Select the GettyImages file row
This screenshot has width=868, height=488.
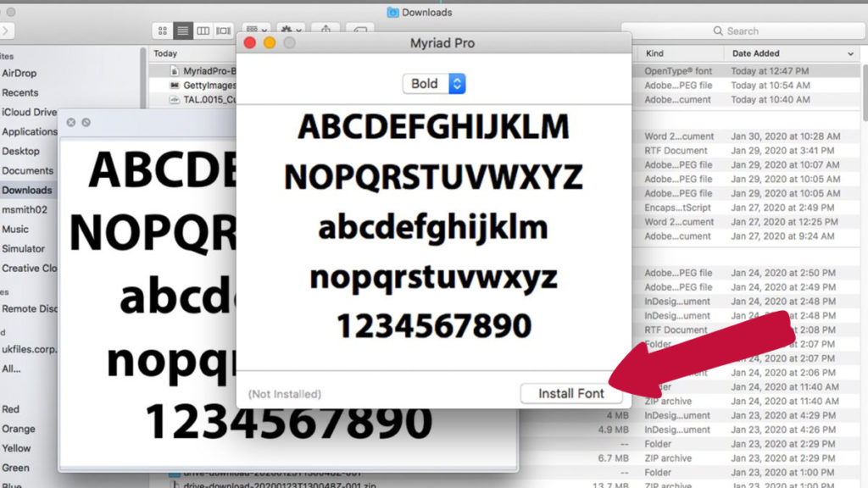tap(209, 86)
